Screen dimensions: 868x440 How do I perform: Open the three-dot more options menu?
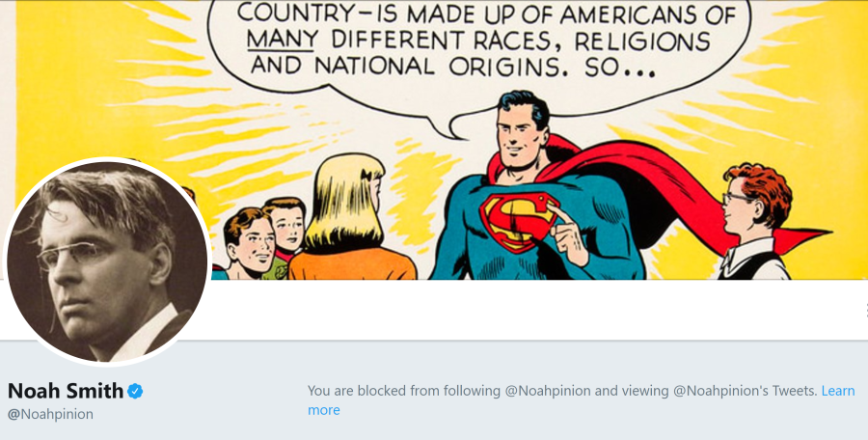[x=865, y=310]
